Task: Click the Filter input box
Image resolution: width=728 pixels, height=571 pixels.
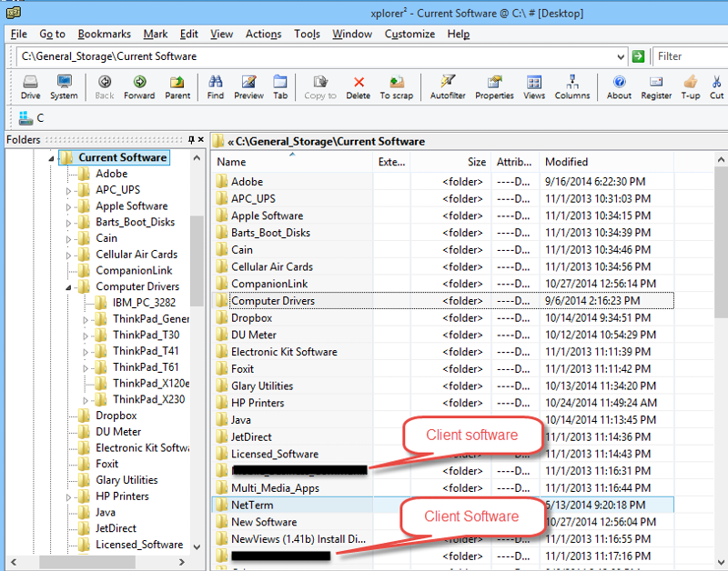Action: tap(691, 56)
